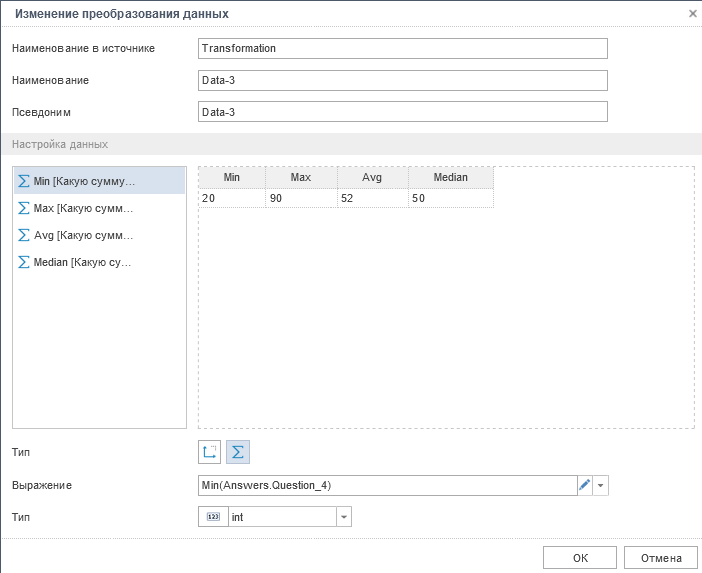Expand the expression dropdown arrow
Screen dimensions: 702x573
click(x=601, y=485)
